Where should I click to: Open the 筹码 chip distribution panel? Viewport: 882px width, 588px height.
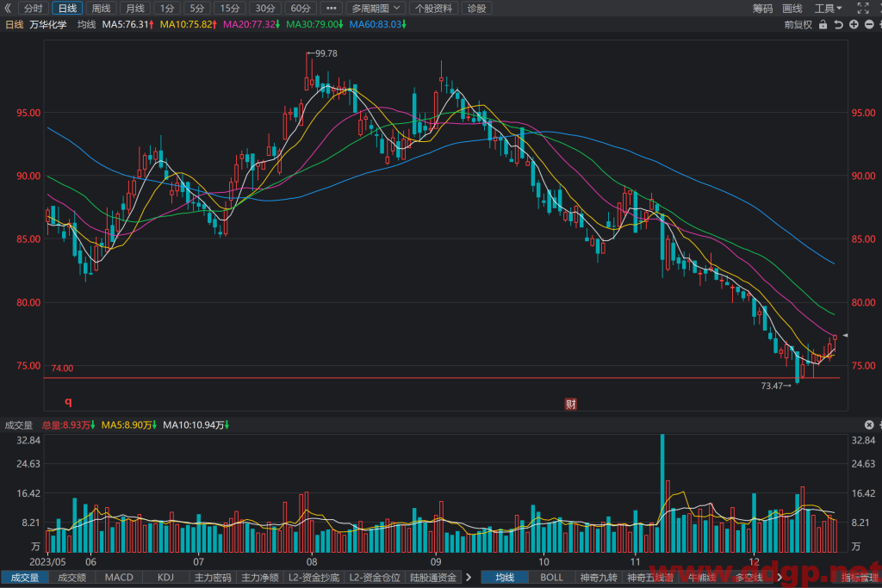coord(763,9)
